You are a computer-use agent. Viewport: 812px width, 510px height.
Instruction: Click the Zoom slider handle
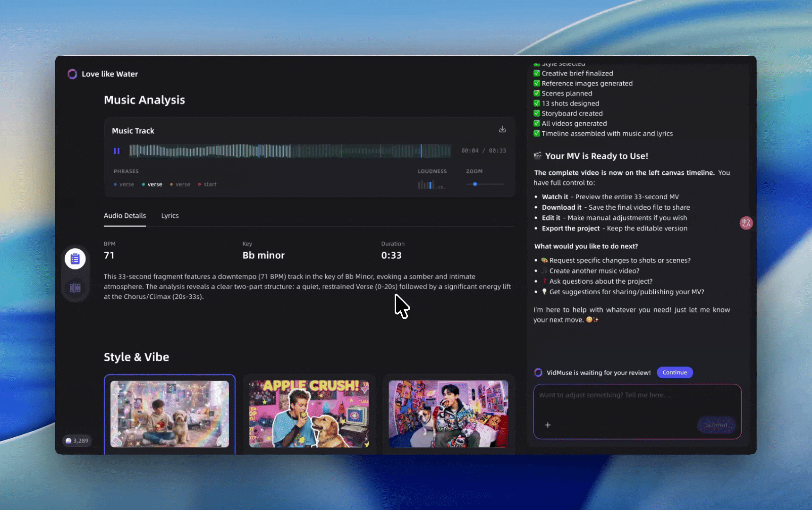[475, 184]
